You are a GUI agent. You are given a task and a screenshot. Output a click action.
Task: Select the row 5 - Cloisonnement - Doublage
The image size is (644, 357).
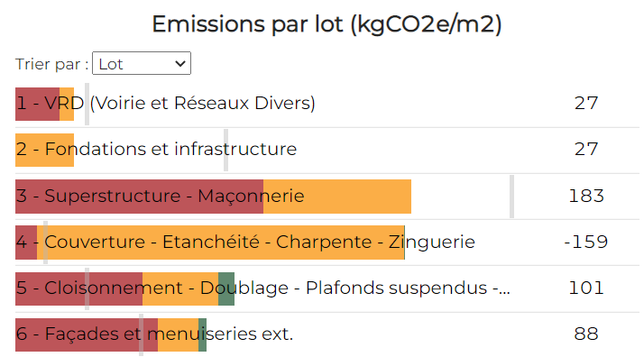(327, 288)
